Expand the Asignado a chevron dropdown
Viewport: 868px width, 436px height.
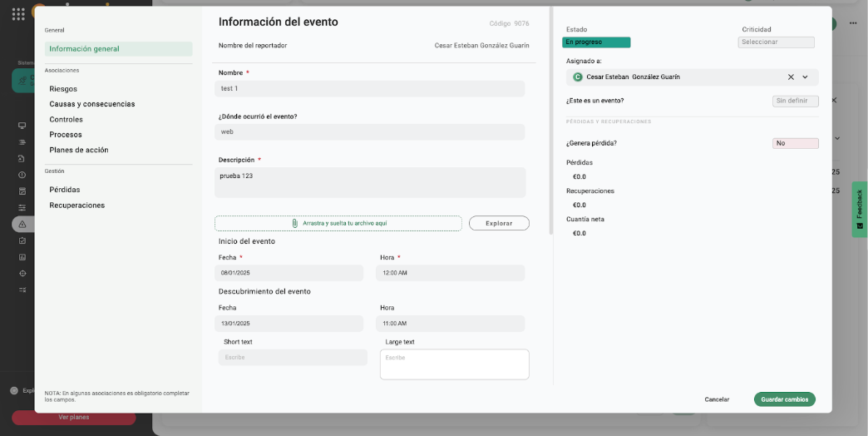tap(805, 77)
